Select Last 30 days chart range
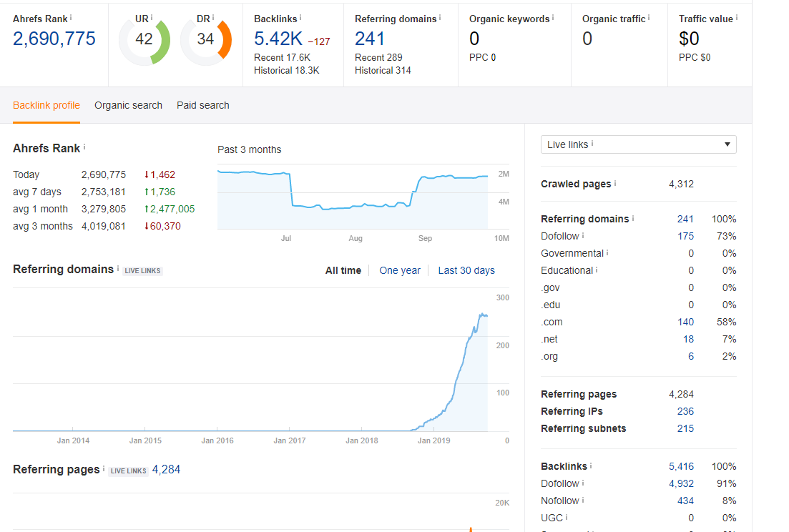The width and height of the screenshot is (789, 532). [x=466, y=270]
